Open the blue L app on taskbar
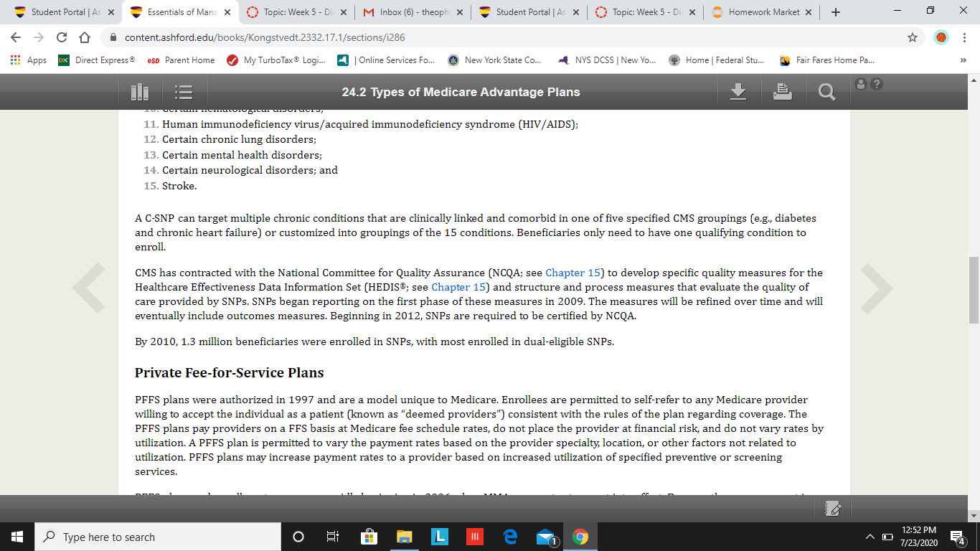The image size is (980, 551). 440,537
